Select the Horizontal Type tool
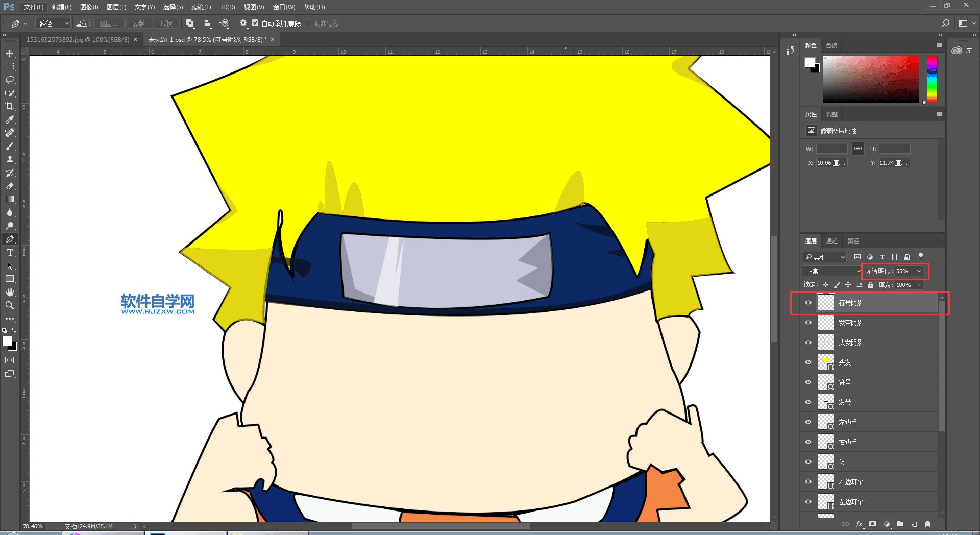Image resolution: width=980 pixels, height=535 pixels. [10, 253]
